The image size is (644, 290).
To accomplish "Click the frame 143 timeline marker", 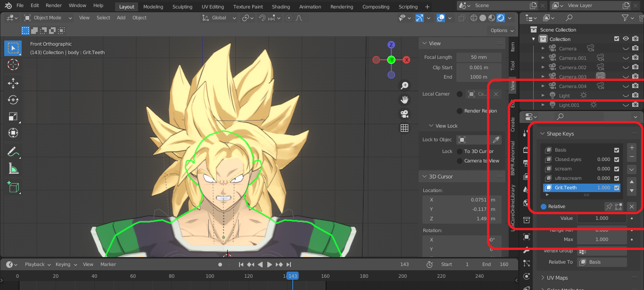I will [x=293, y=276].
